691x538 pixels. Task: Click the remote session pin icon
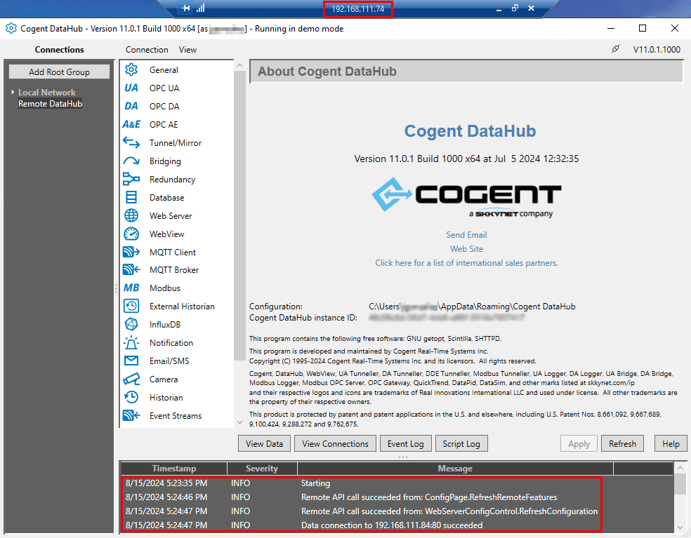[x=186, y=8]
